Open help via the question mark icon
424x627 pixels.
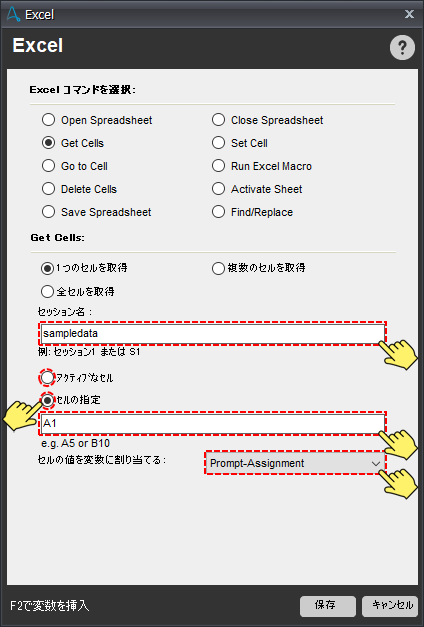(x=402, y=48)
